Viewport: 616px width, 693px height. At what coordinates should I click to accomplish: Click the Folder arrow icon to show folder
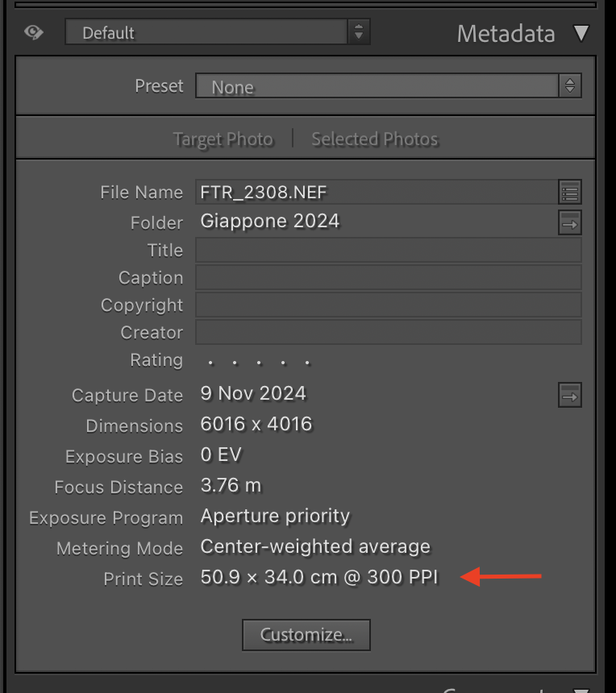(569, 223)
